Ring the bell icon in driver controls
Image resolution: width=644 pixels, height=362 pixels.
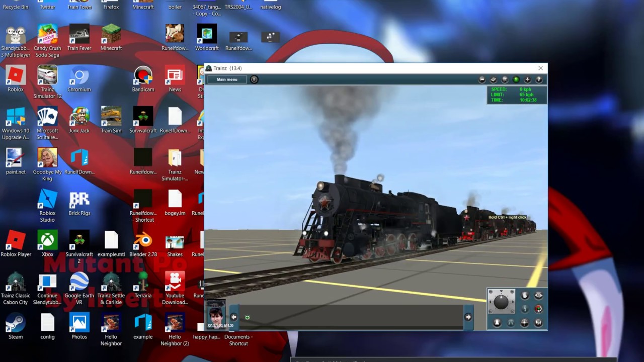pyautogui.click(x=497, y=323)
